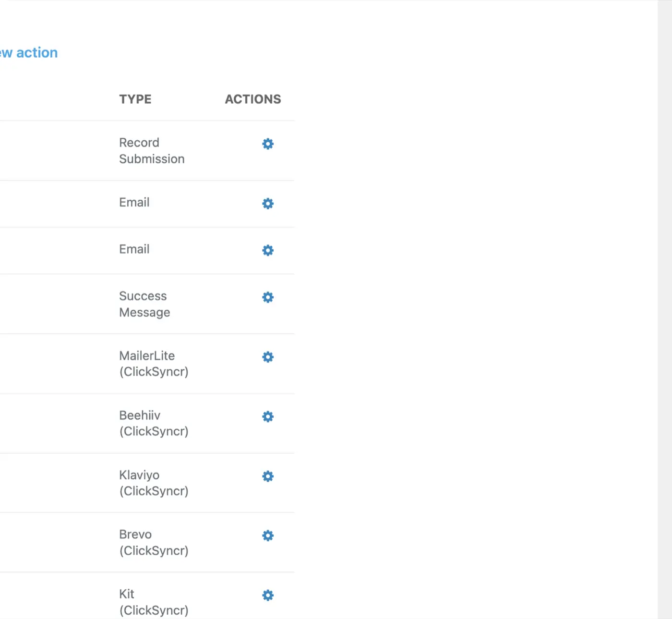Open gear options for Kit (ClickSyncr)

(268, 595)
